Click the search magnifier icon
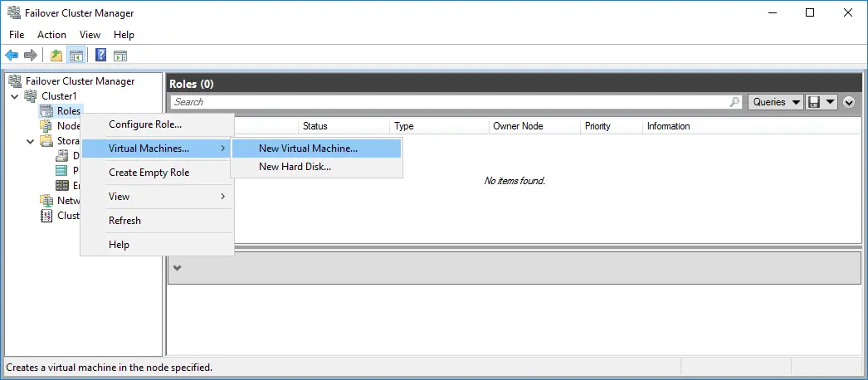Viewport: 868px width, 380px height. (735, 102)
